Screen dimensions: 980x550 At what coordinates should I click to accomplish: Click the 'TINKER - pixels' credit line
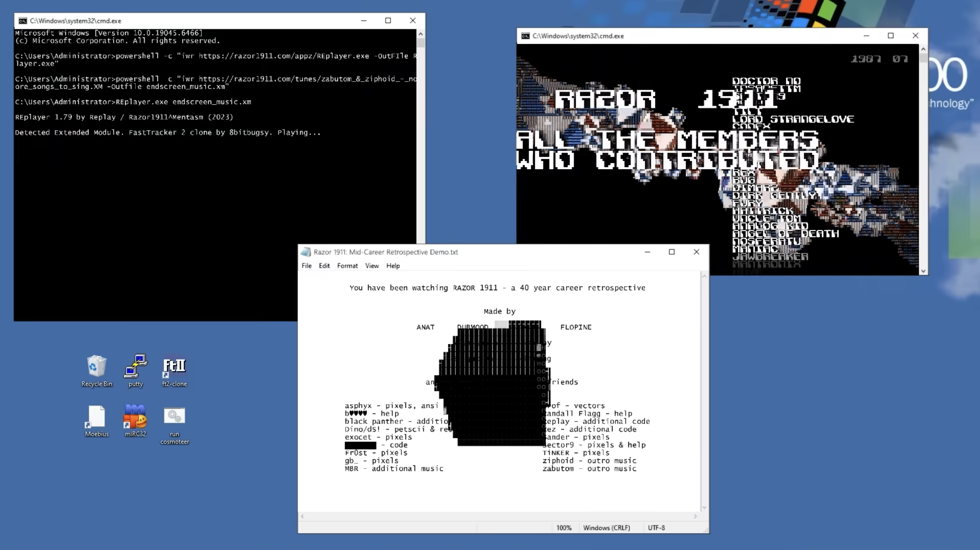pos(576,453)
